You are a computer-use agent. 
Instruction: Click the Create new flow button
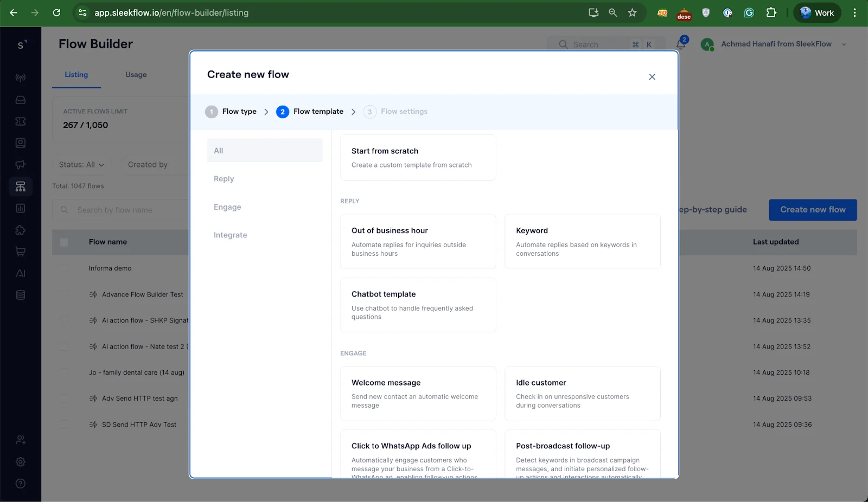pos(813,210)
